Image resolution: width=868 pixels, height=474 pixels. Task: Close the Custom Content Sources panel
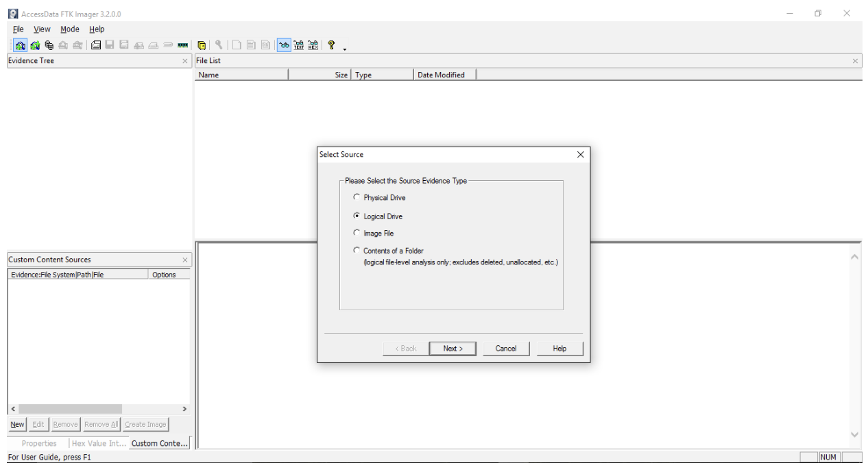(185, 260)
